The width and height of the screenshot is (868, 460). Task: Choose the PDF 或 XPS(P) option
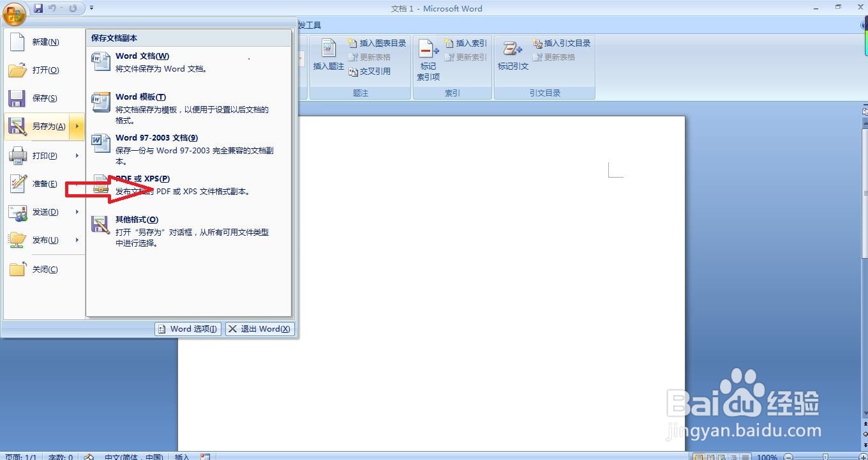(189, 185)
